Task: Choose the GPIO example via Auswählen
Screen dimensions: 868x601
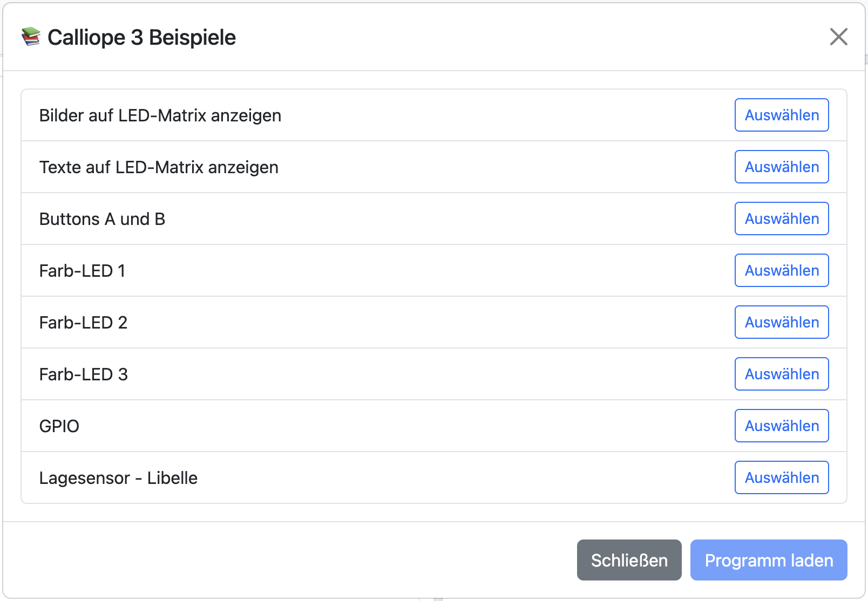Action: click(x=782, y=426)
